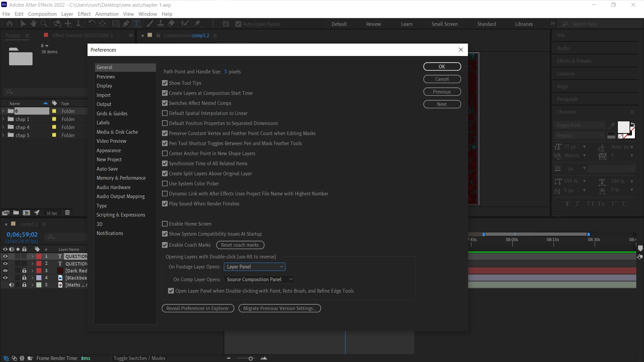Screen dimensions: 644x362
Task: Click the white fill color swatch
Action: 623,127
